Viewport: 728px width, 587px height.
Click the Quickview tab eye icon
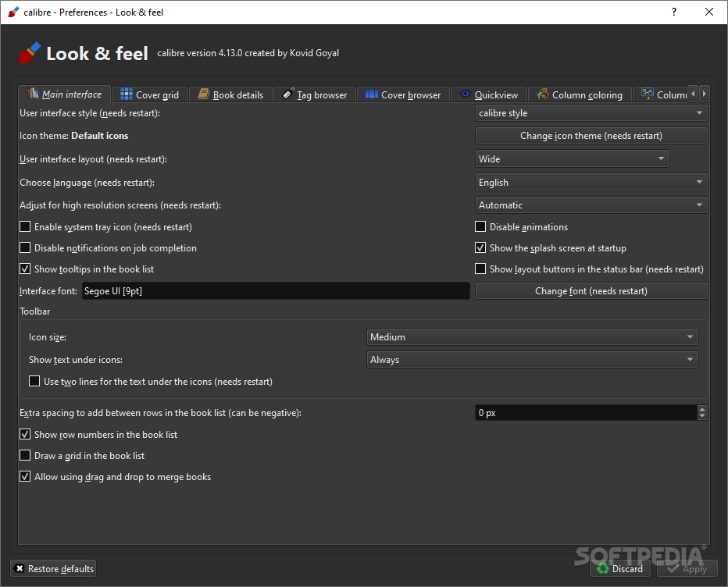pyautogui.click(x=466, y=94)
